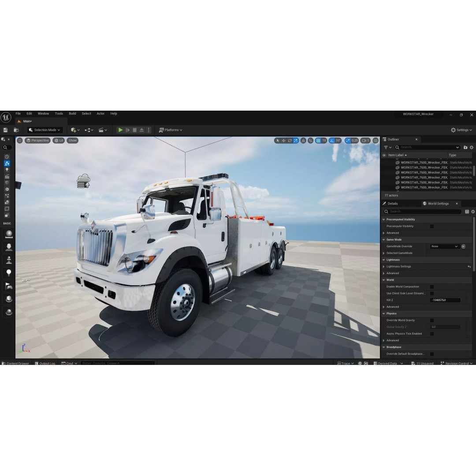This screenshot has width=476, height=476.
Task: Click the Kill Z value field
Action: click(x=445, y=300)
